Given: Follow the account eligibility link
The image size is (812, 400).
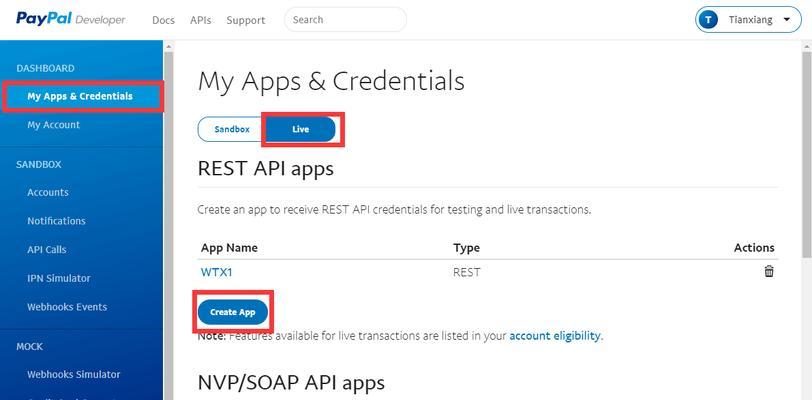Looking at the screenshot, I should pyautogui.click(x=555, y=336).
